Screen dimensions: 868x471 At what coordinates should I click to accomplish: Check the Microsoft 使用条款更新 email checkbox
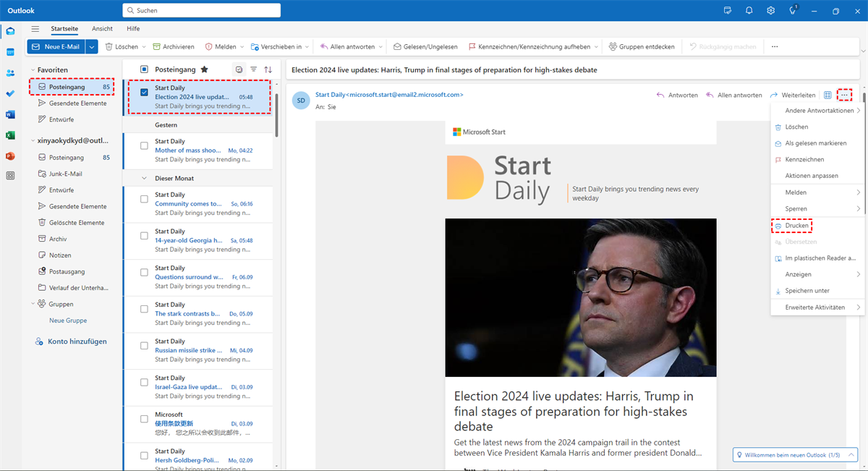tap(144, 419)
